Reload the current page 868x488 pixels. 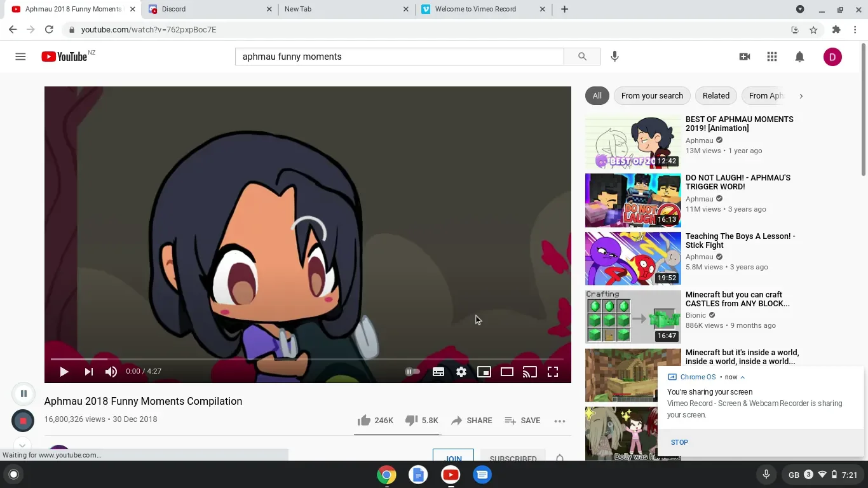(x=49, y=29)
